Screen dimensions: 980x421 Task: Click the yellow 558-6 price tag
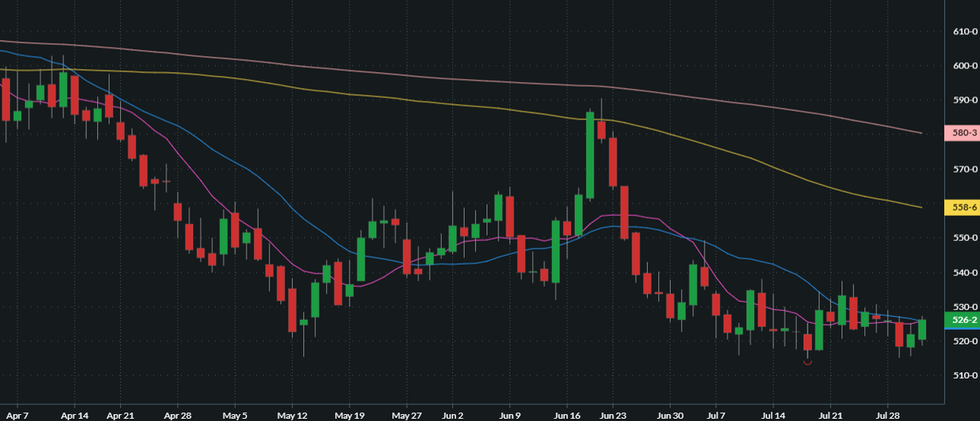click(x=964, y=207)
